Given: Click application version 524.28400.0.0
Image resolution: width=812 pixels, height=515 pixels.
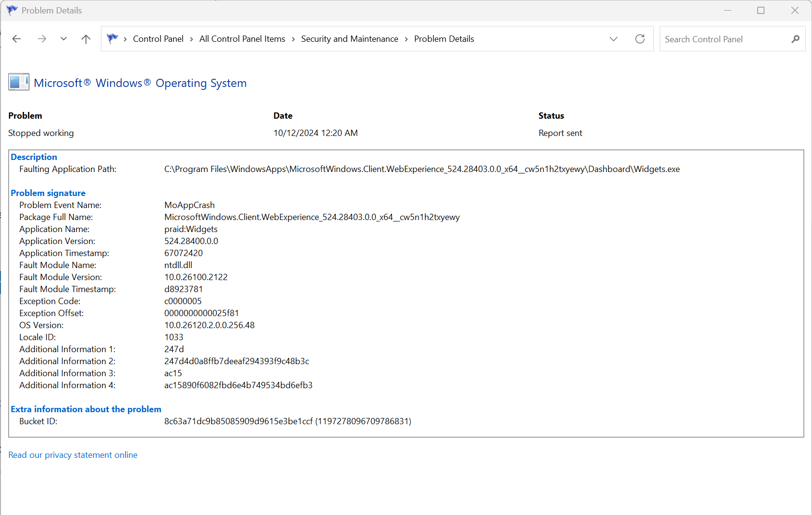Looking at the screenshot, I should click(x=191, y=241).
